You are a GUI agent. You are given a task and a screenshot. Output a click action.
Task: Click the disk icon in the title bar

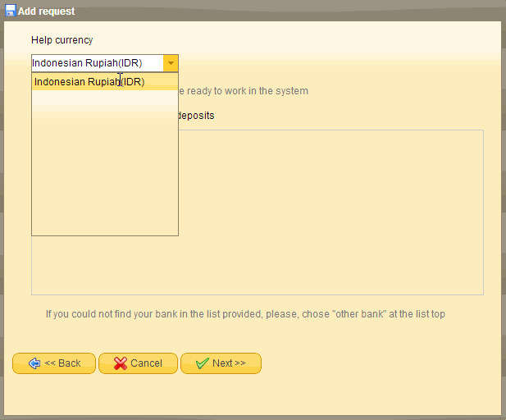tap(11, 11)
